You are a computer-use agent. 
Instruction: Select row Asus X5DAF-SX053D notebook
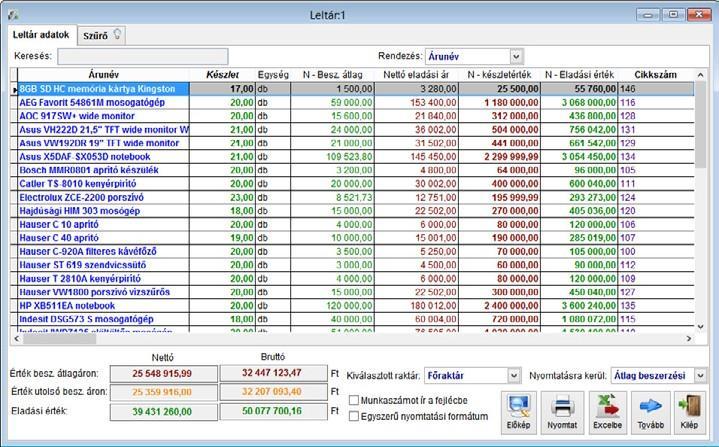point(351,157)
